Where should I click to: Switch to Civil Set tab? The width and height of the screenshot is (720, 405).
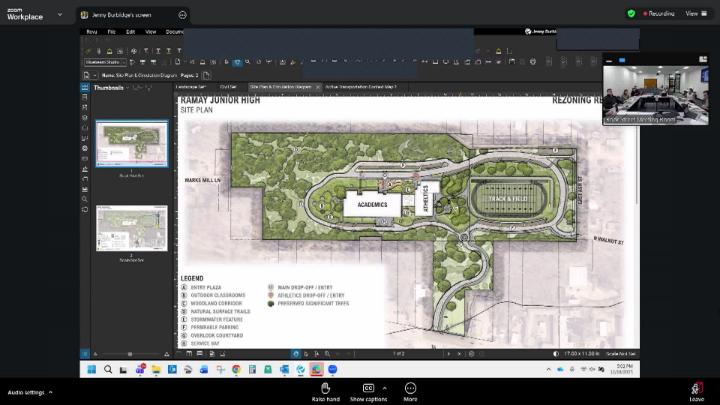coord(228,87)
